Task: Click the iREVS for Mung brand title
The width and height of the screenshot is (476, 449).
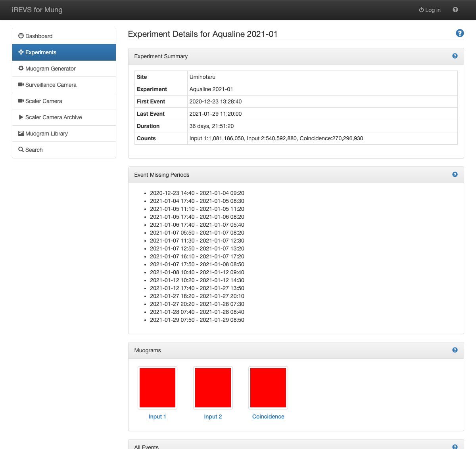Action: [37, 10]
